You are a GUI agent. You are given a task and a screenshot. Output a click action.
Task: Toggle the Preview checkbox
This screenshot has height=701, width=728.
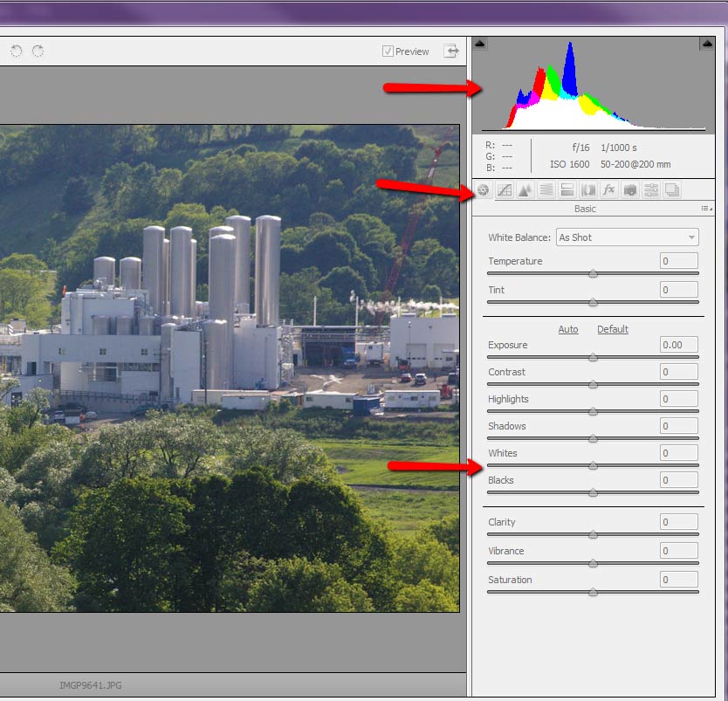coord(388,52)
